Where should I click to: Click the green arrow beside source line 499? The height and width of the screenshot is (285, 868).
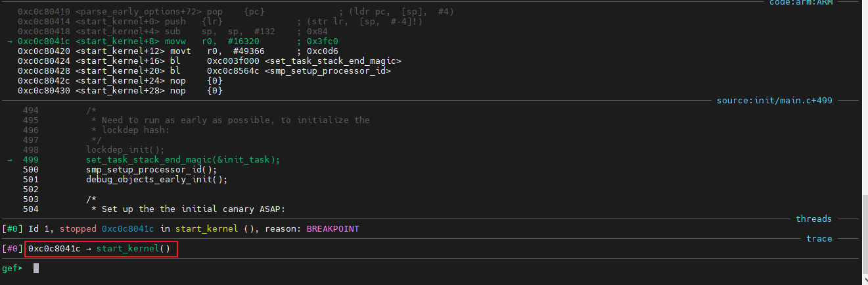click(10, 159)
